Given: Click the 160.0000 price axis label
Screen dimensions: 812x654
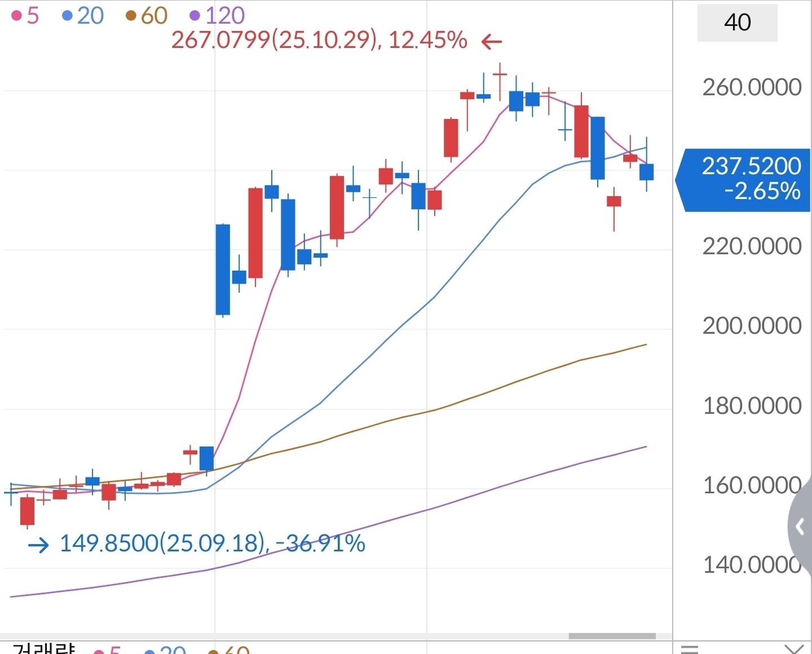Looking at the screenshot, I should pos(752,485).
